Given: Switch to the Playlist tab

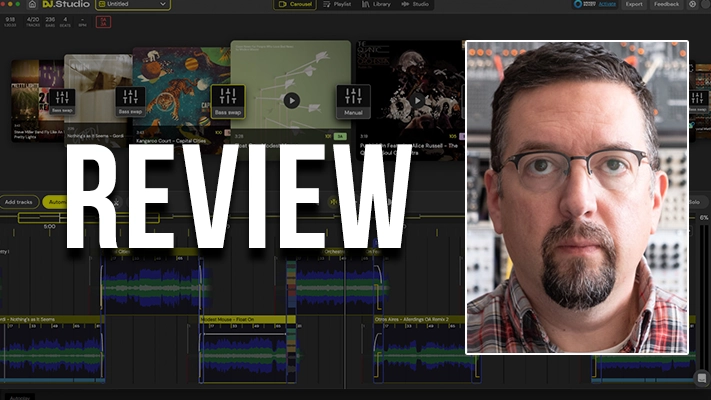Looking at the screenshot, I should [x=338, y=5].
